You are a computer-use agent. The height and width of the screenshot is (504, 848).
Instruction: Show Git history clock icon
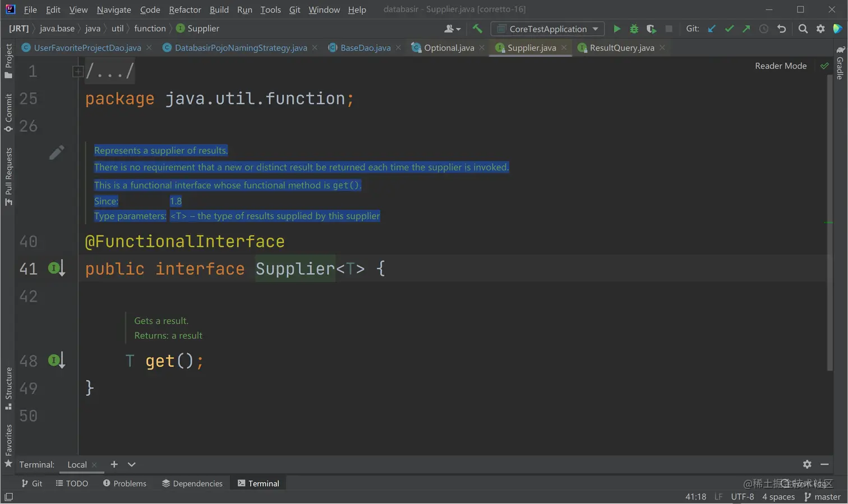tap(763, 29)
